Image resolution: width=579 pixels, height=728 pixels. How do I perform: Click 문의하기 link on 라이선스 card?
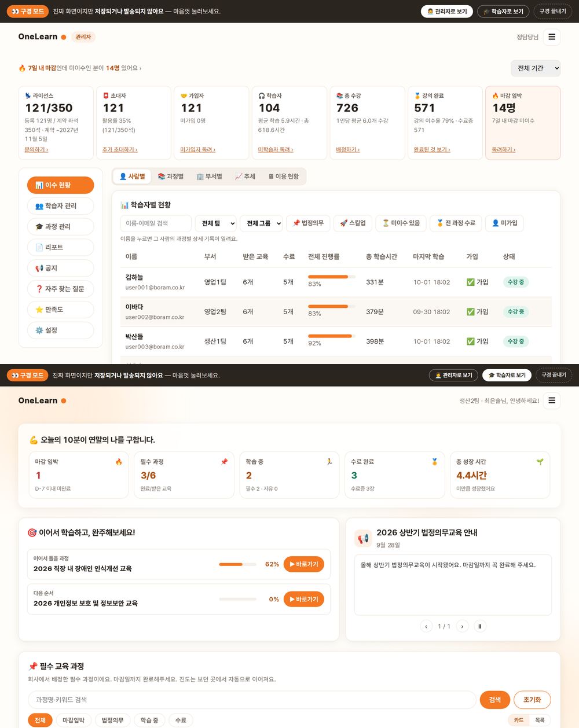[x=36, y=150]
